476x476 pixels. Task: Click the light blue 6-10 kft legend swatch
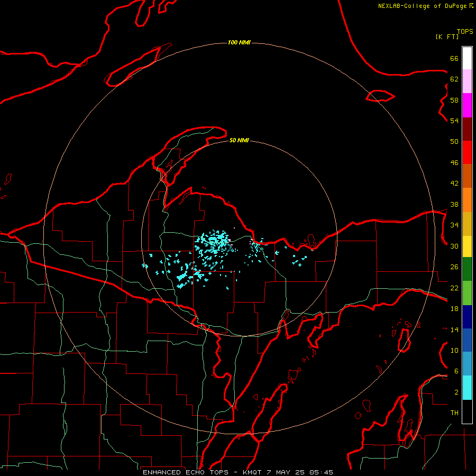(x=467, y=364)
